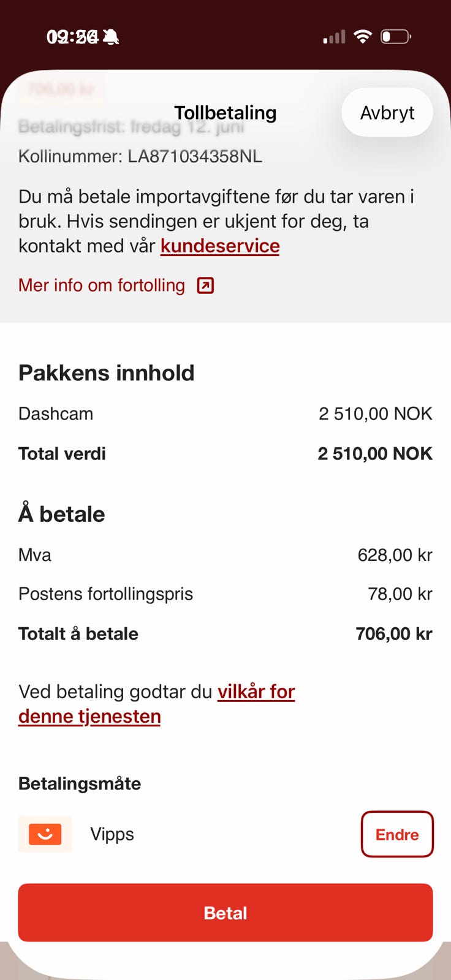
Task: Tap the red Betal pay button
Action: point(225,913)
